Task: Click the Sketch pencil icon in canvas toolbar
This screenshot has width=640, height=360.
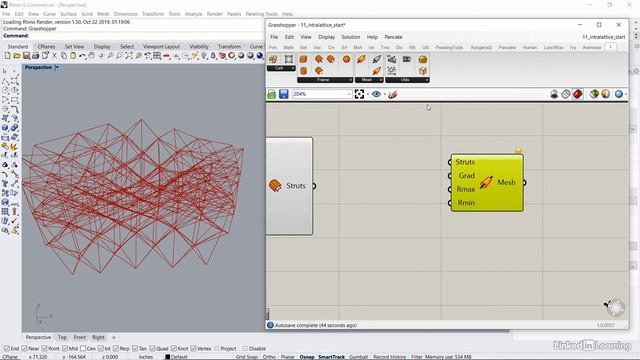Action: pos(393,95)
